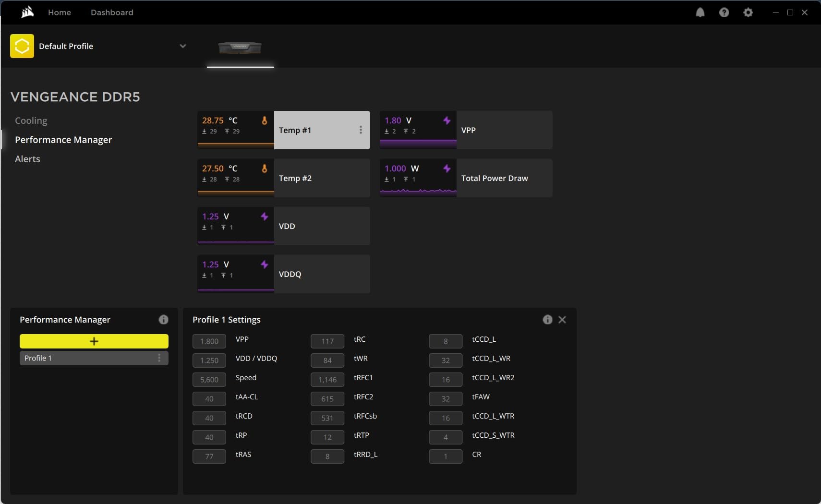This screenshot has height=504, width=821.
Task: Expand the Default Profile dropdown chevron
Action: pos(183,46)
